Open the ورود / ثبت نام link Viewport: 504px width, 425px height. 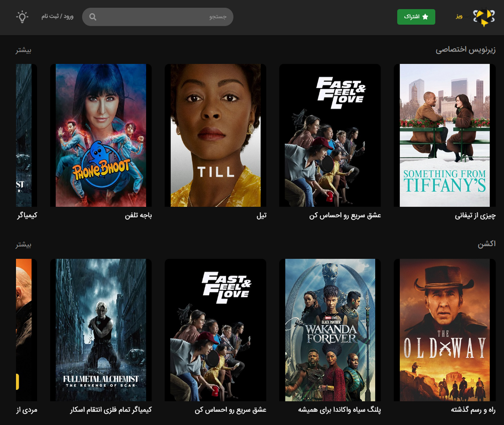[x=57, y=17]
